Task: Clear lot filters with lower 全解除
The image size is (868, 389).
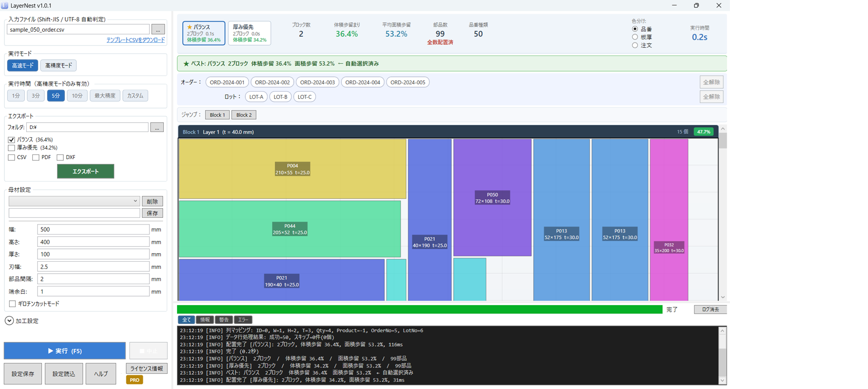Action: point(712,97)
